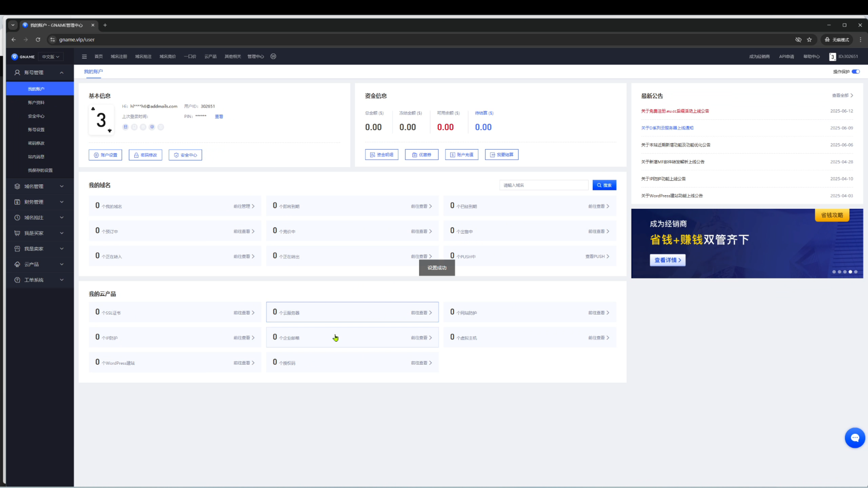The image size is (868, 488).
Task: Open site information icon beside URL
Action: pos(52,40)
